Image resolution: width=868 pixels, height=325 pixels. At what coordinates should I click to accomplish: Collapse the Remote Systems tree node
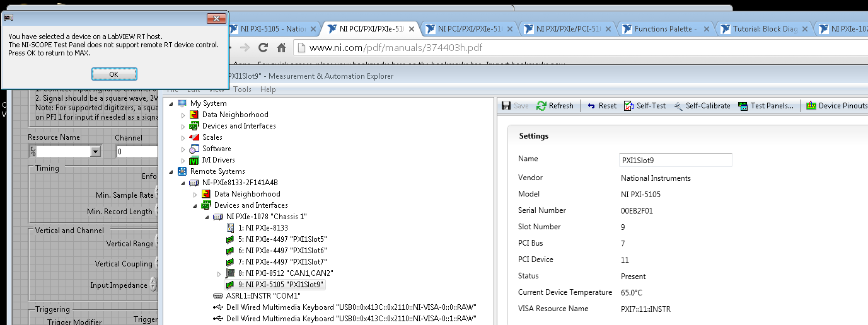(171, 171)
